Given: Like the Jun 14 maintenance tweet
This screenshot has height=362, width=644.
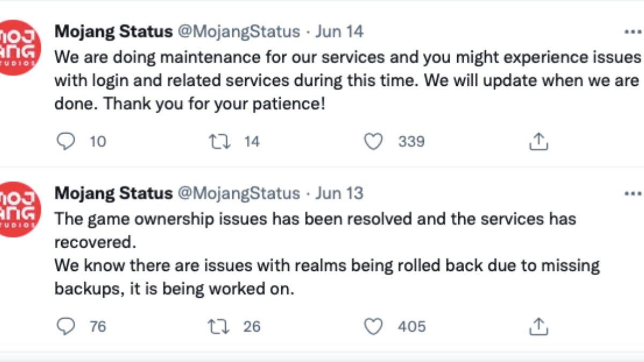Looking at the screenshot, I should click(x=373, y=142).
